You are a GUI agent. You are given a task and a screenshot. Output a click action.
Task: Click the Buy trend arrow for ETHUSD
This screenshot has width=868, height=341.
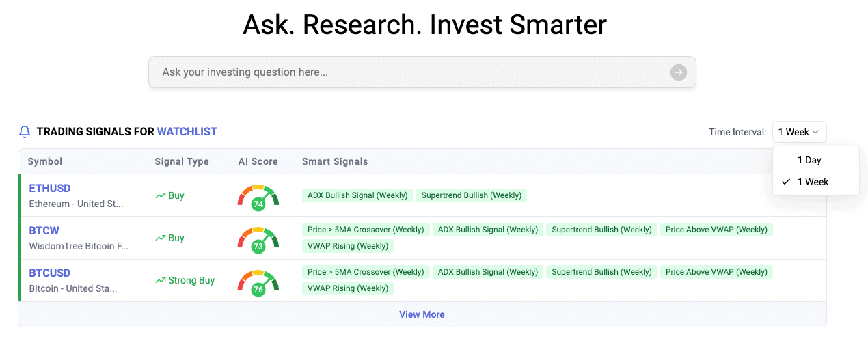click(x=161, y=196)
